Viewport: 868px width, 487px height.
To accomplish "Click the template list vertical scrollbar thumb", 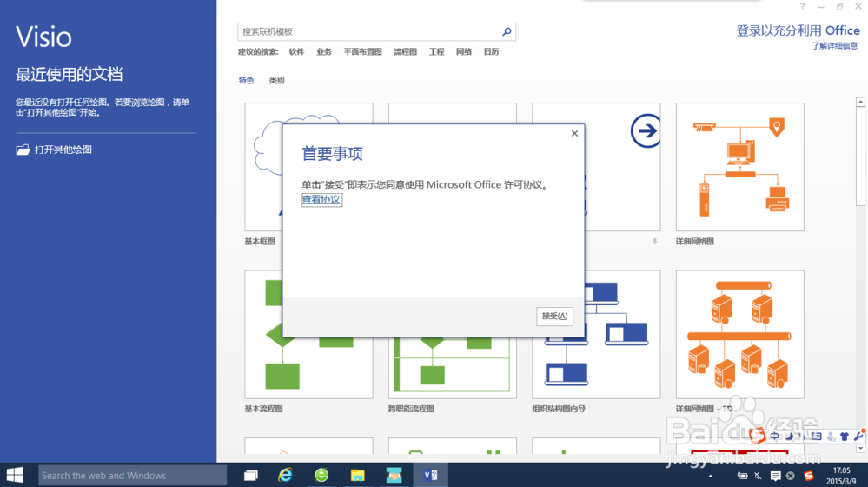I will pyautogui.click(x=860, y=157).
